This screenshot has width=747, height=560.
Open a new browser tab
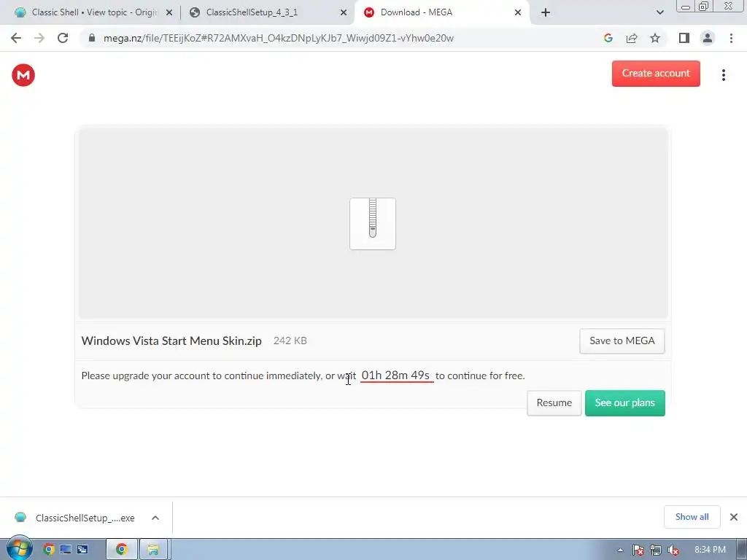(x=546, y=12)
